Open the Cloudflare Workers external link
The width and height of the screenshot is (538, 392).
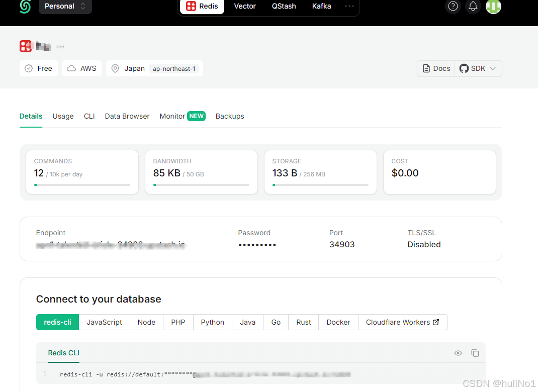coord(403,322)
